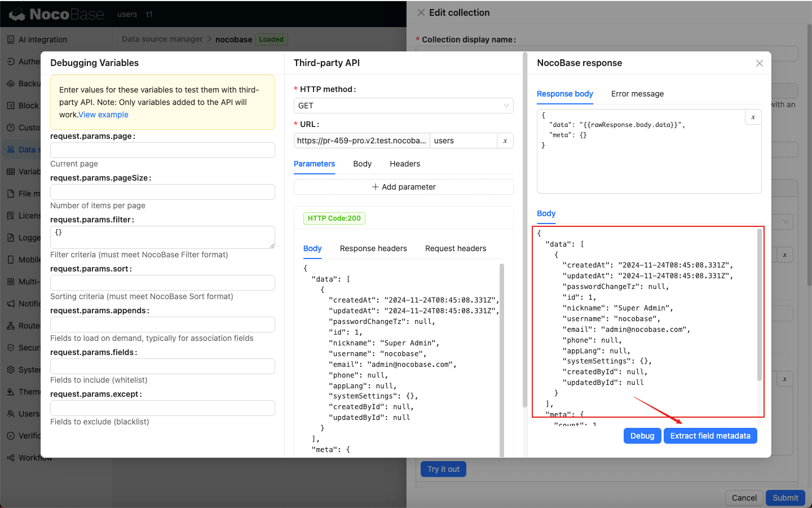Click the variable x icon in Response body editor

(753, 117)
